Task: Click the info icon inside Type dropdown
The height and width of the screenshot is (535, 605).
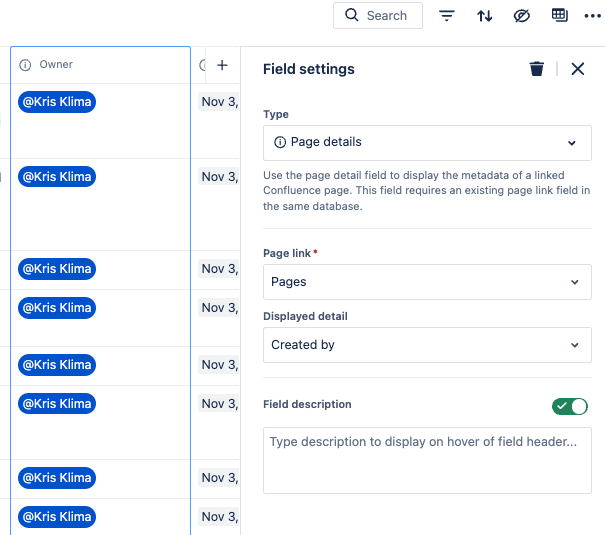Action: click(x=280, y=142)
